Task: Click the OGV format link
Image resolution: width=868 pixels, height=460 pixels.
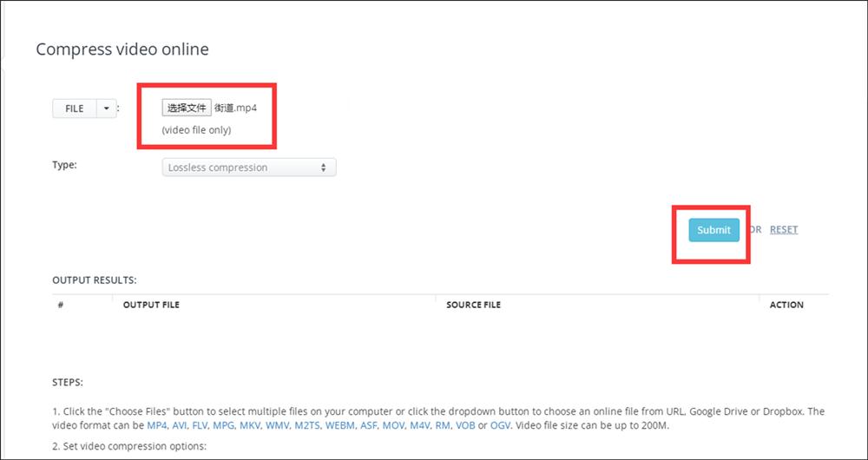Action: point(501,425)
